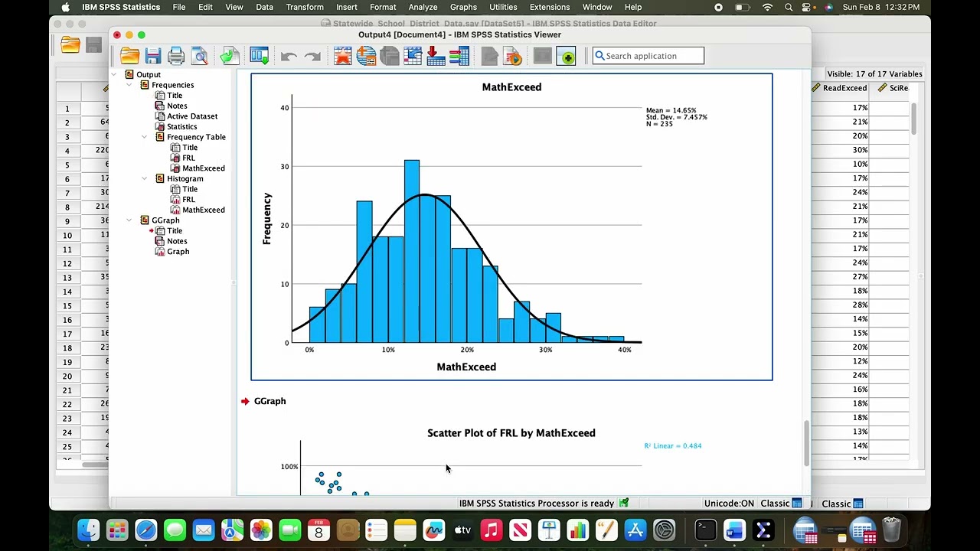The width and height of the screenshot is (980, 551).
Task: Click the green processor ready status icon
Action: pyautogui.click(x=624, y=503)
